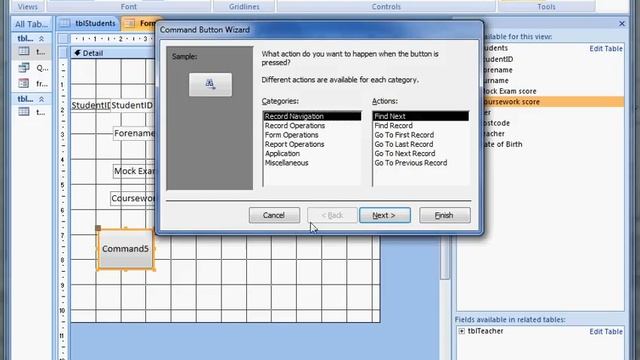
Task: Click the table icon in second navigation group
Action: (x=24, y=112)
